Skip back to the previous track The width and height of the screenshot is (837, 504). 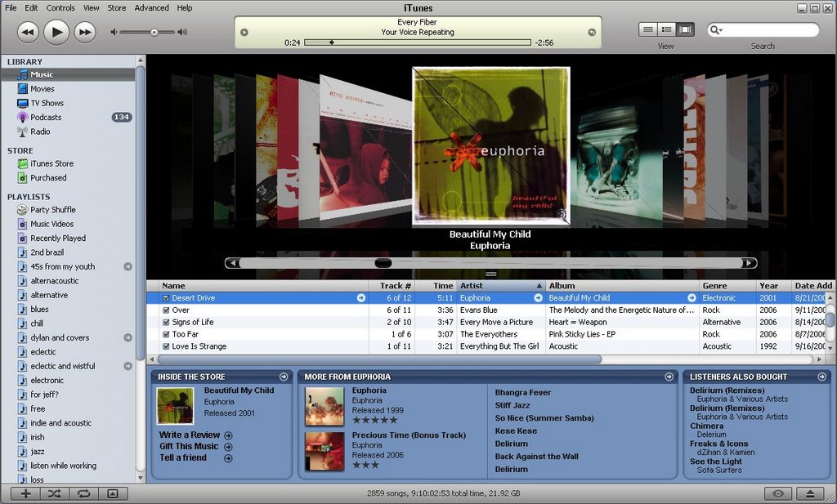[28, 33]
